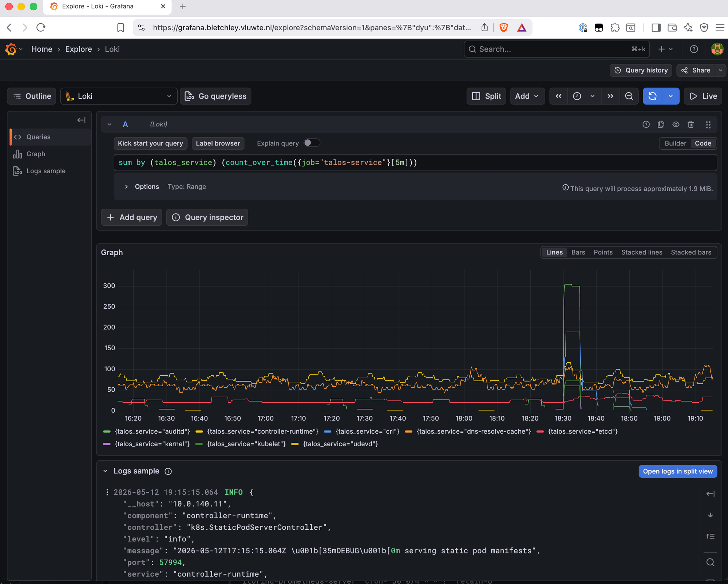Collapse the Logs sample panel
Screen dimensions: 728x584
point(105,471)
